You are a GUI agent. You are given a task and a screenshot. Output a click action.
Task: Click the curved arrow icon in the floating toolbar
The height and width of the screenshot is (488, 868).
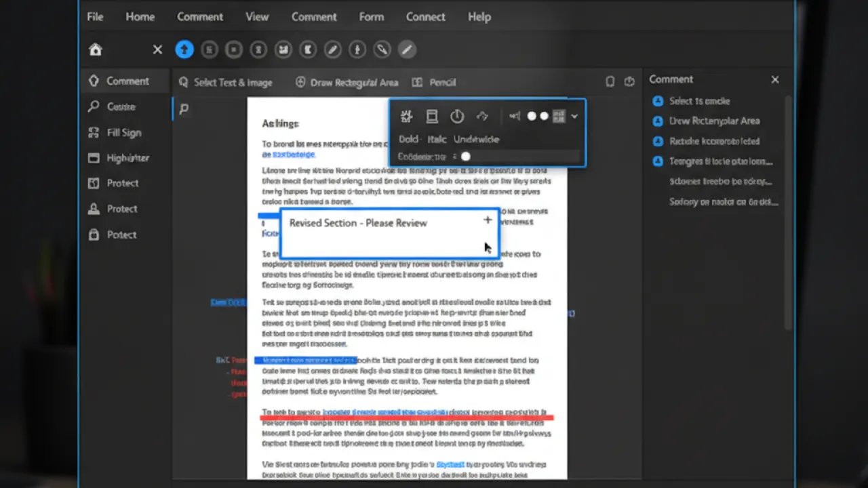pyautogui.click(x=482, y=117)
